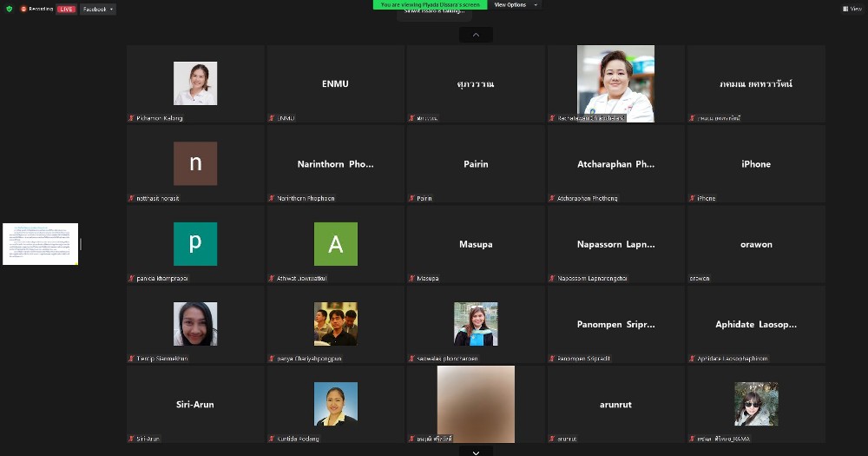Select the shared screen thumbnail on the left
The image size is (868, 456).
click(41, 243)
